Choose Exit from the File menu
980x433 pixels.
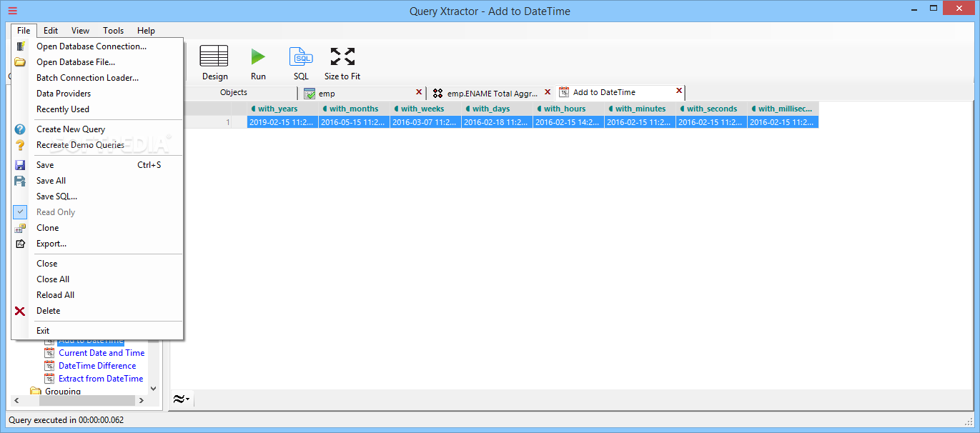tap(43, 331)
